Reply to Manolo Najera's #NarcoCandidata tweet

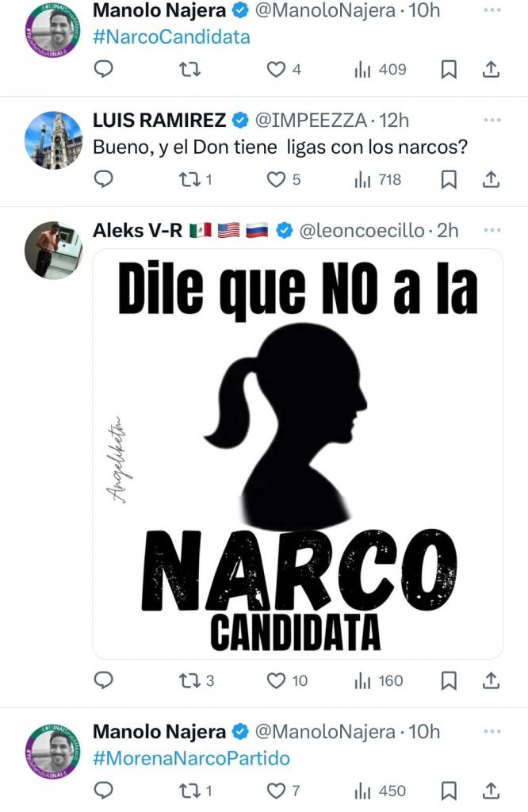point(104,69)
